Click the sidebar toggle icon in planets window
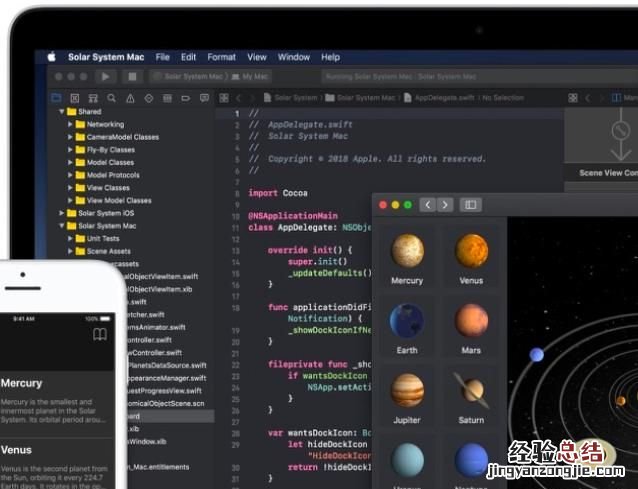The width and height of the screenshot is (638, 489). click(470, 205)
